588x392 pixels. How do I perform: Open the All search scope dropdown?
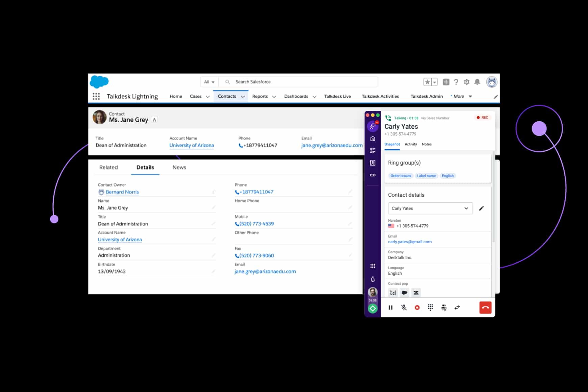point(209,82)
